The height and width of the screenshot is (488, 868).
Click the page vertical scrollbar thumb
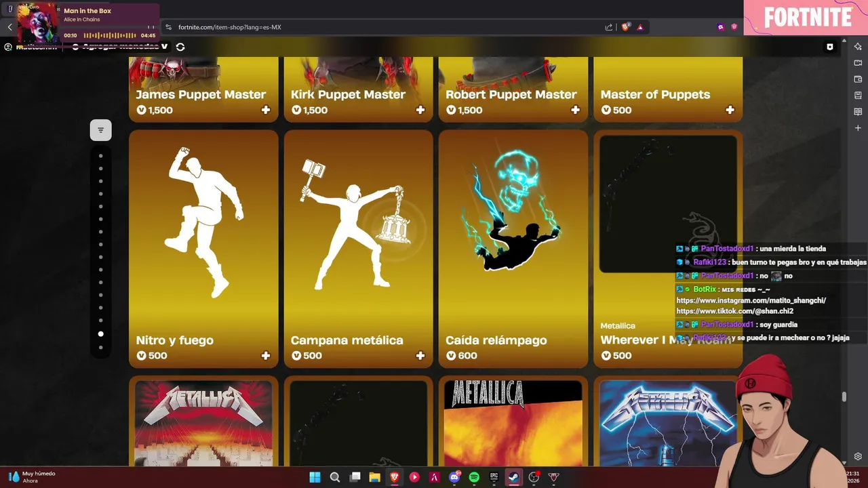[844, 396]
